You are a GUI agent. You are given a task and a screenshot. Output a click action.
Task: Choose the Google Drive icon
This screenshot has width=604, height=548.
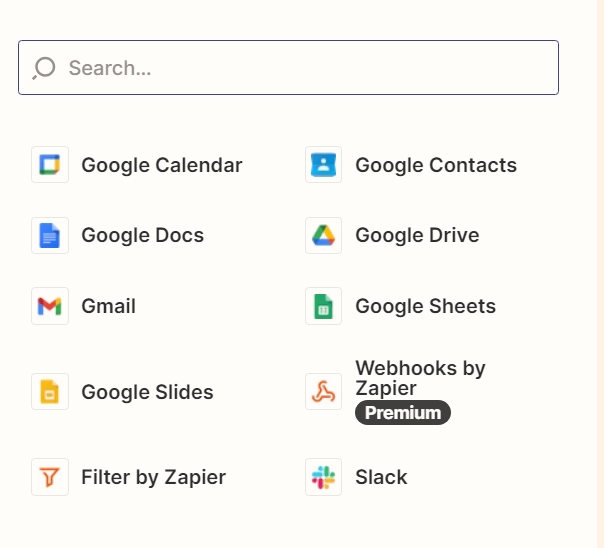pyautogui.click(x=323, y=235)
